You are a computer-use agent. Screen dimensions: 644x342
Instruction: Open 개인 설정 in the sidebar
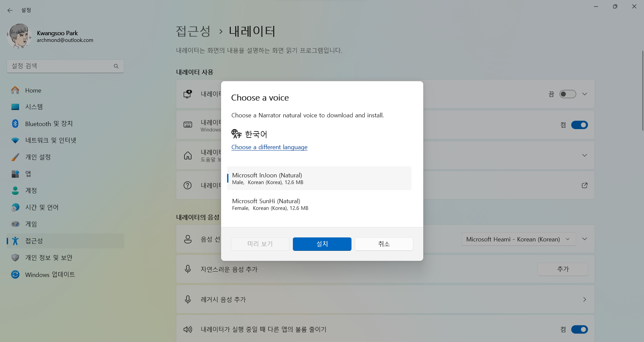(x=65, y=157)
